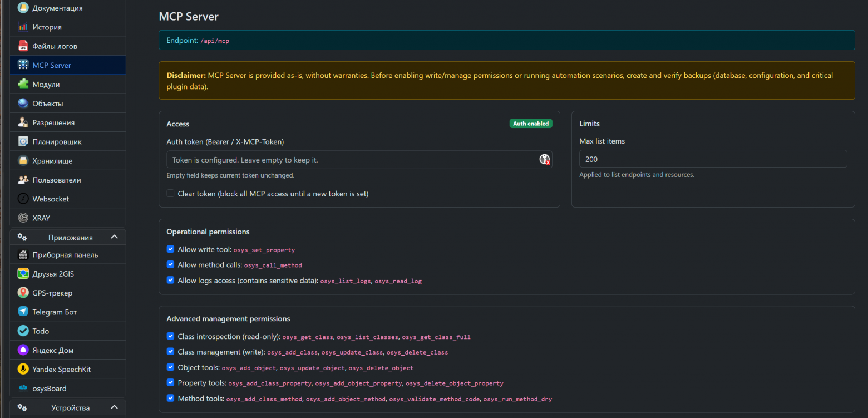Open Файлы логов menu item
868x418 pixels.
pos(55,46)
